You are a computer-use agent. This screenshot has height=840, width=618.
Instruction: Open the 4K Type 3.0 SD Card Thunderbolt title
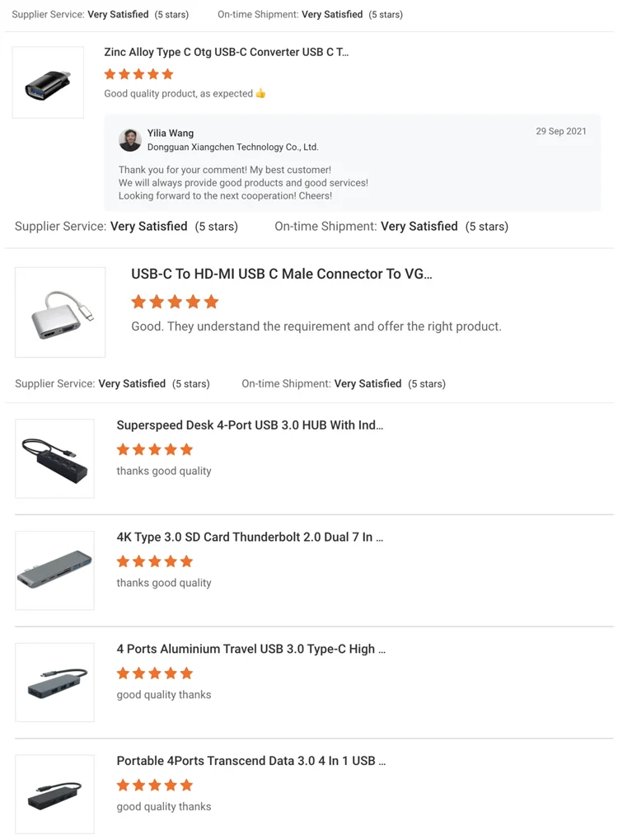pyautogui.click(x=250, y=537)
